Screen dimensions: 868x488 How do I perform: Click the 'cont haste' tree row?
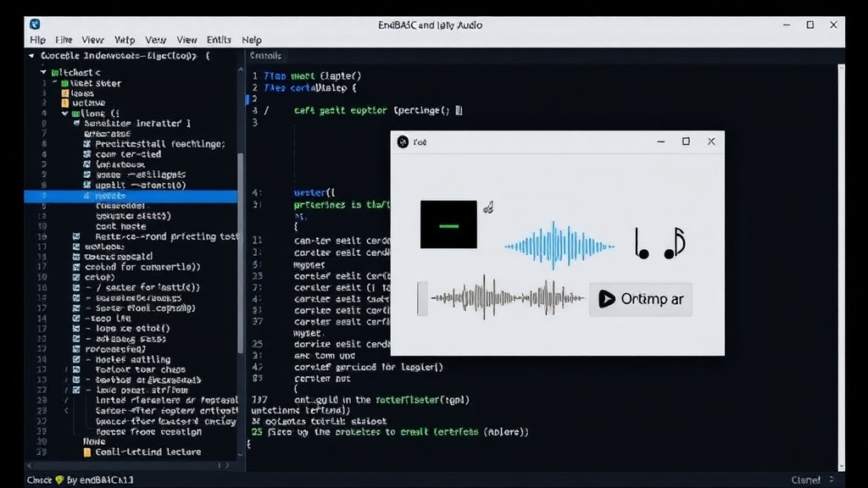[x=121, y=226]
